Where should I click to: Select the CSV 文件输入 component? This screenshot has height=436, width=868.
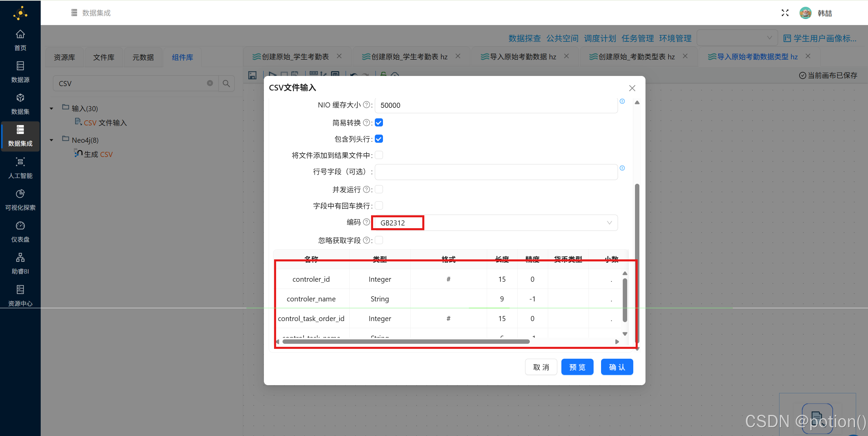(x=101, y=122)
